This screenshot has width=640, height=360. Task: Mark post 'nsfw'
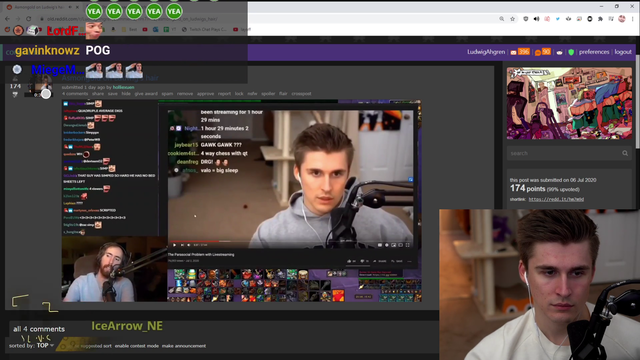252,94
